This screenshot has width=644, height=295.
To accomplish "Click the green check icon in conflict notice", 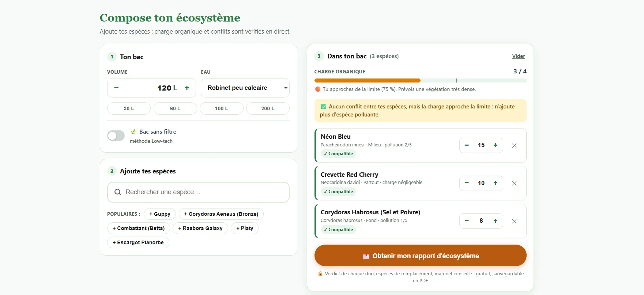I will tap(323, 107).
